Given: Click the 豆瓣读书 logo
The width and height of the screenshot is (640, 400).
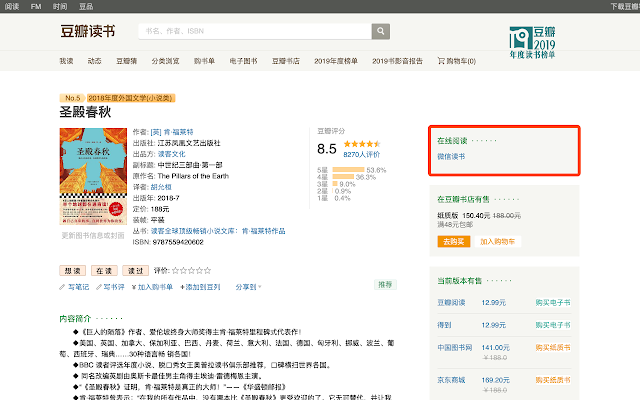Looking at the screenshot, I should coord(87,32).
